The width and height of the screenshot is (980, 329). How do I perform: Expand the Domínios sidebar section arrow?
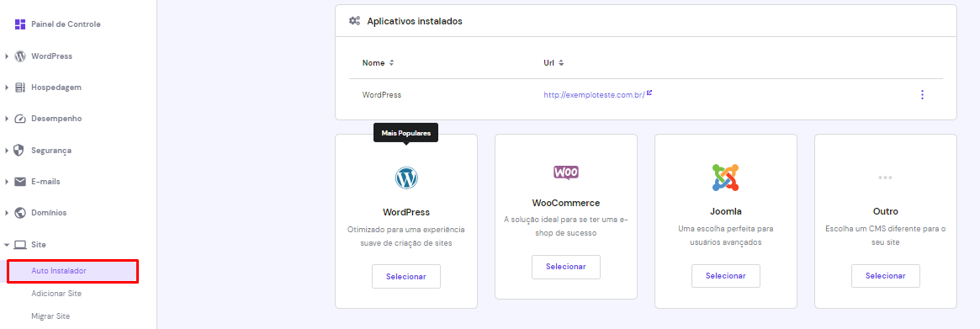tap(6, 213)
